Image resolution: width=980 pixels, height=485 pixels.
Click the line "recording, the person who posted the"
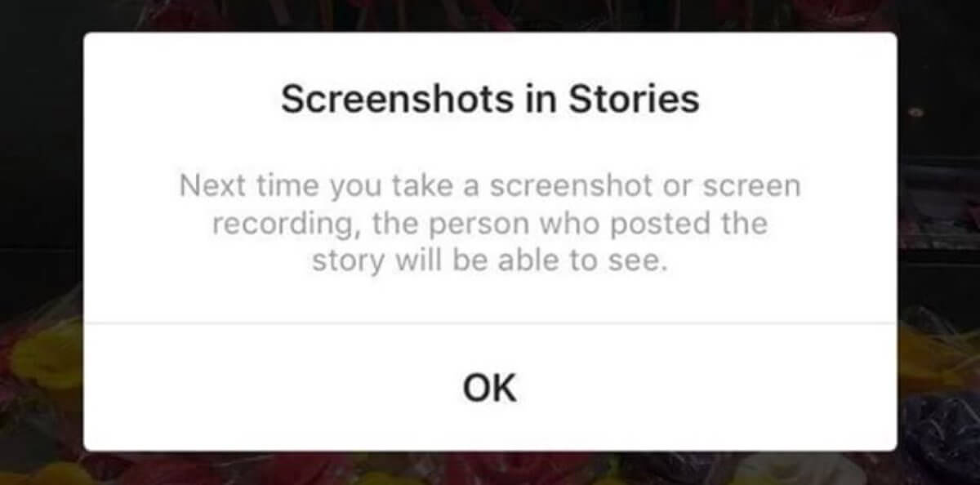[x=490, y=225]
